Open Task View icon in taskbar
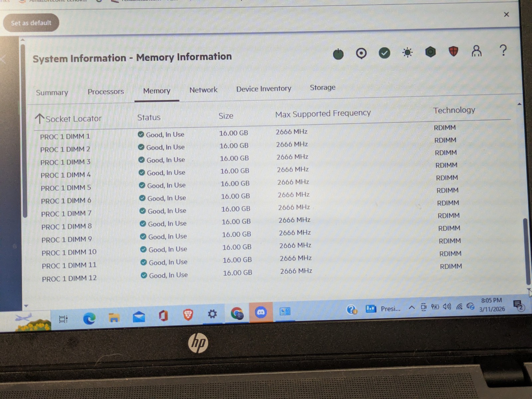Viewport: 532px width, 399px height. tap(63, 319)
